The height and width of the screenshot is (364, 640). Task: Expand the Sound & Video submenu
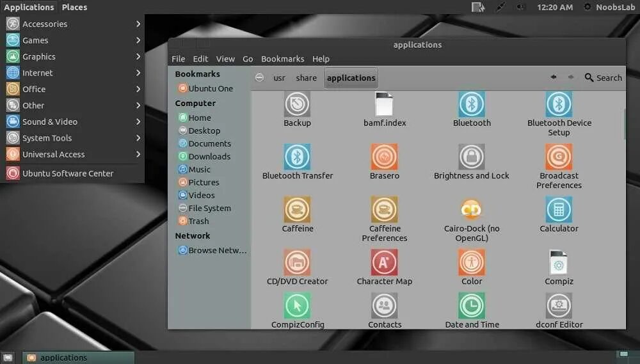[x=74, y=122]
